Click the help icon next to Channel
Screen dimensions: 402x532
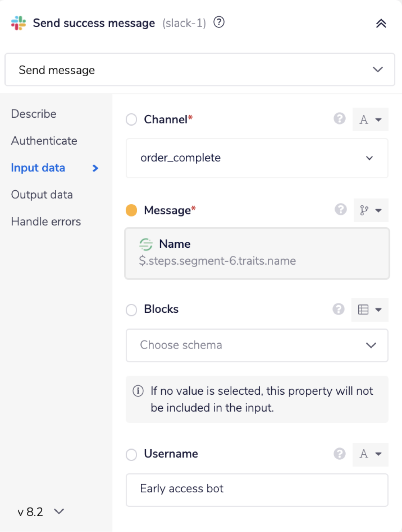click(340, 119)
